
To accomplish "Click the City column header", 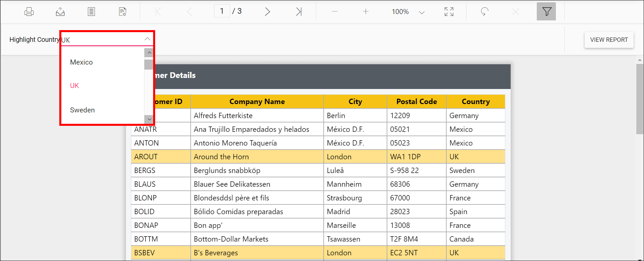I will tap(355, 102).
